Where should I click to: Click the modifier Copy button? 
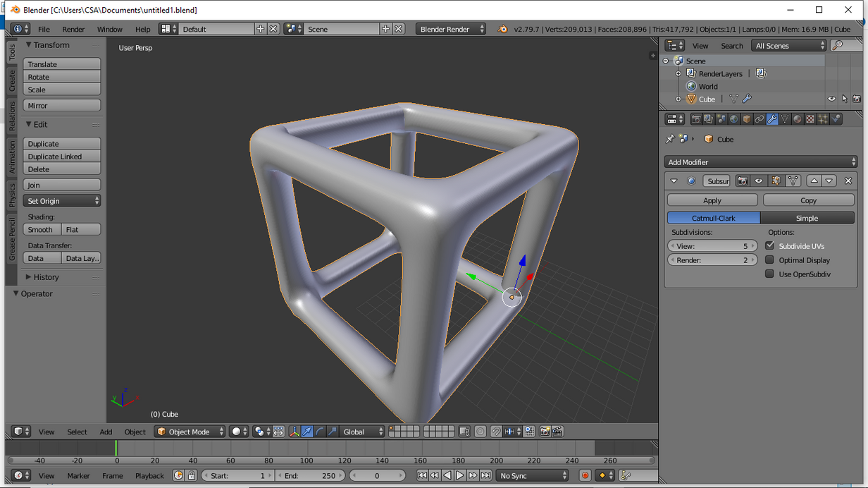pyautogui.click(x=808, y=201)
